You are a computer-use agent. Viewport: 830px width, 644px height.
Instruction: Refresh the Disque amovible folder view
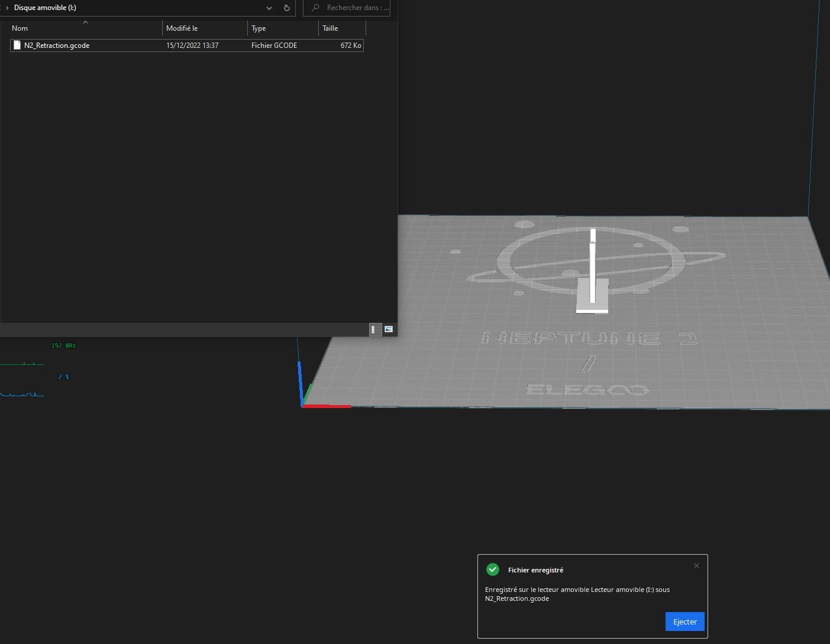click(x=286, y=8)
